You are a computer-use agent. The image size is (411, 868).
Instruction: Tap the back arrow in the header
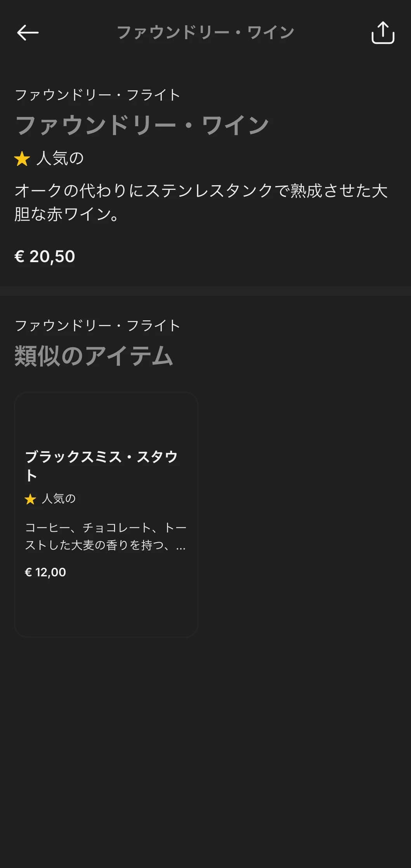tap(28, 33)
